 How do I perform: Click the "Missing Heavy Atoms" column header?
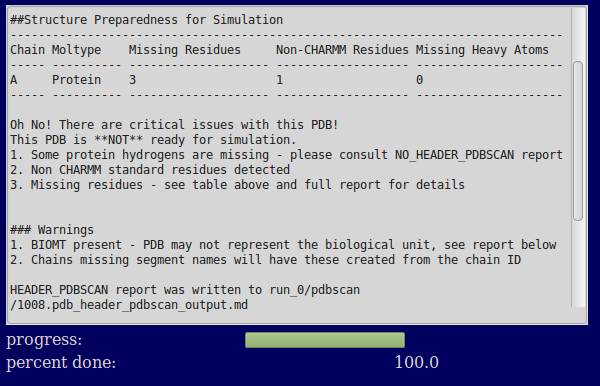pos(482,50)
